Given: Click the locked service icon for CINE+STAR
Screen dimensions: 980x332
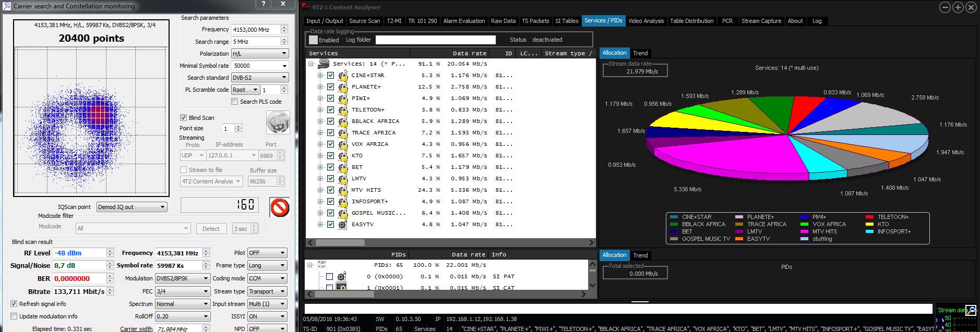Looking at the screenshot, I should pos(342,76).
